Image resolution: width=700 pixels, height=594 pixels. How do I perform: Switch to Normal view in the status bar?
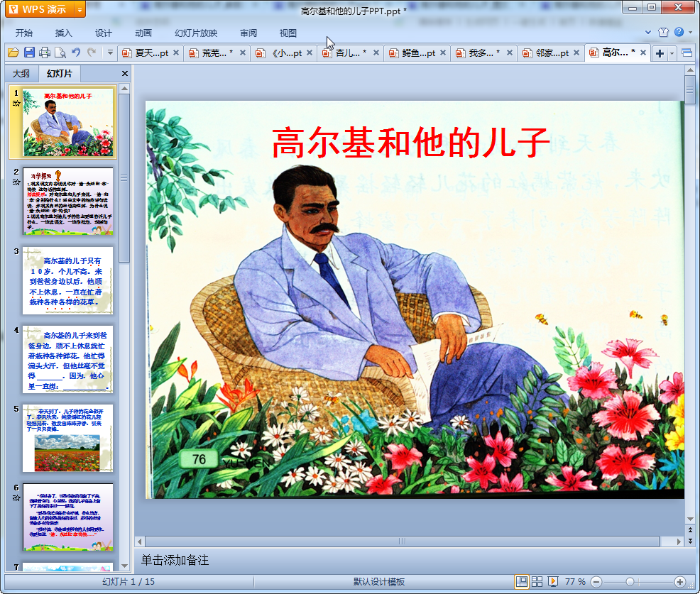[521, 581]
